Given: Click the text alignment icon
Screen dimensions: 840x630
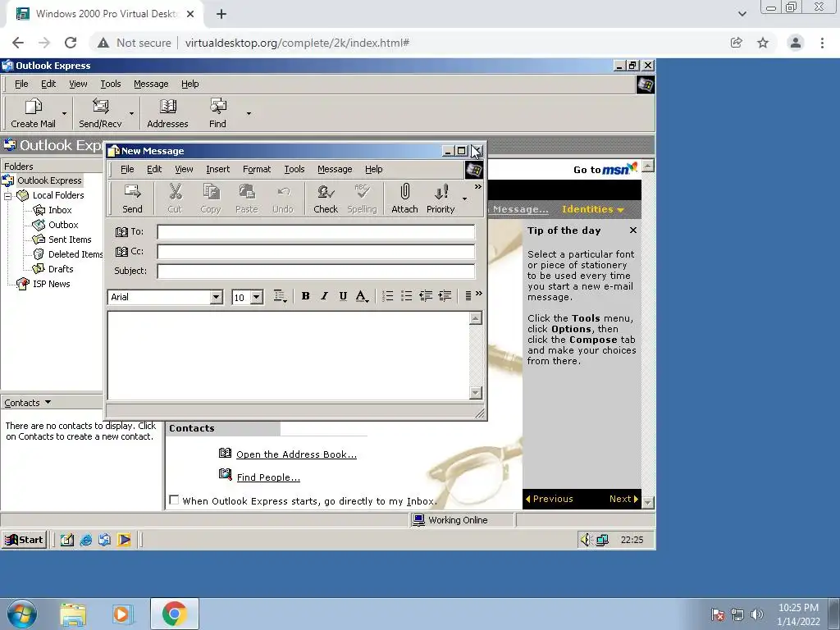Looking at the screenshot, I should (468, 295).
